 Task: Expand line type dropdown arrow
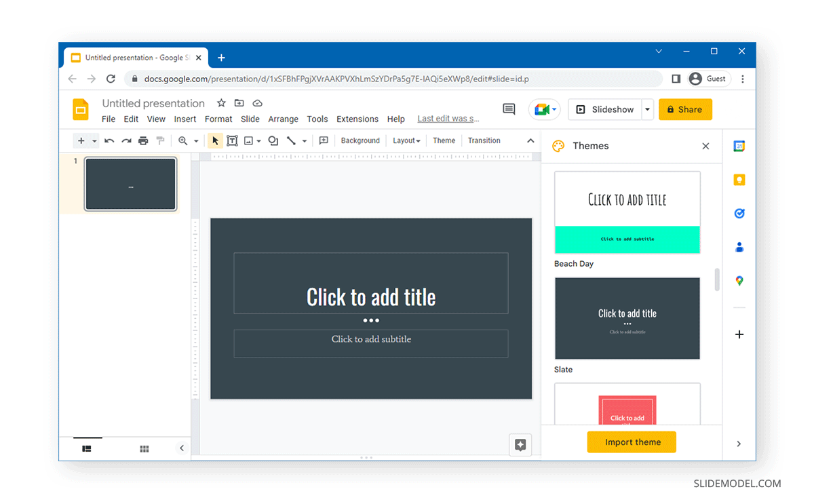pos(304,141)
